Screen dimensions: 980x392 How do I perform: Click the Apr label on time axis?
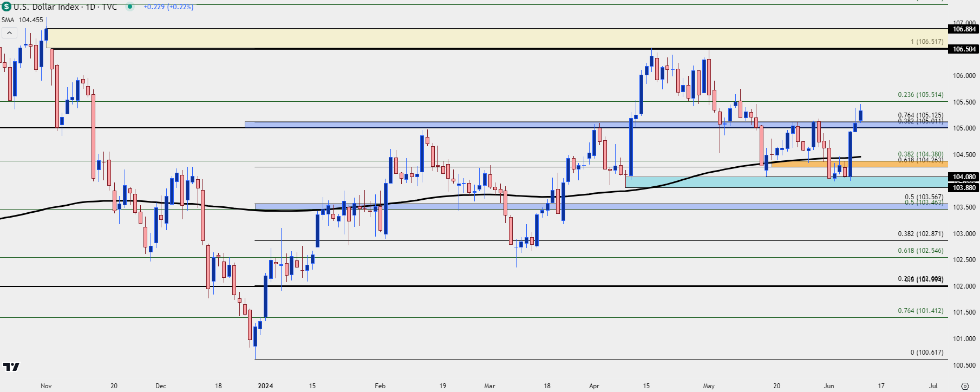pyautogui.click(x=594, y=386)
